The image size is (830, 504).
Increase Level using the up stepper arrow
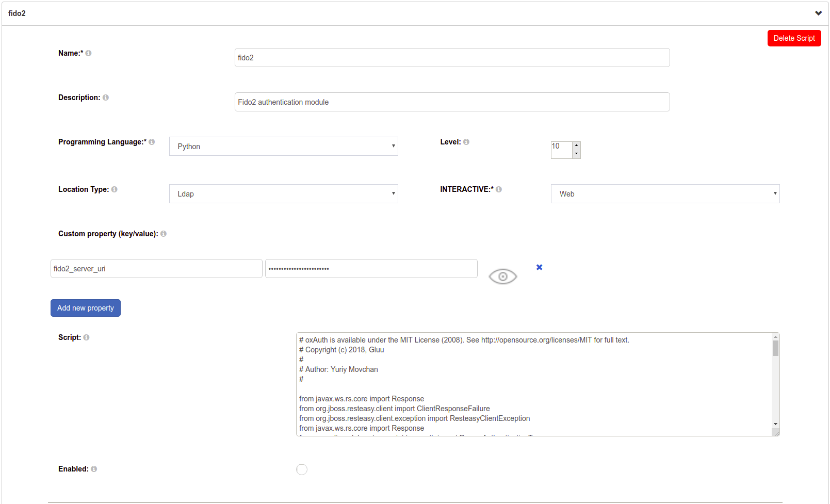click(576, 146)
